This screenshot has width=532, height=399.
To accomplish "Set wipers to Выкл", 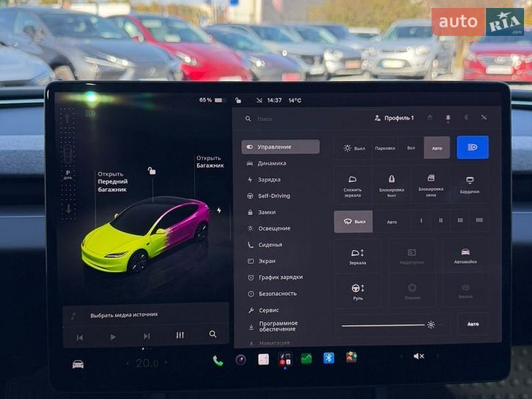I will (x=353, y=221).
